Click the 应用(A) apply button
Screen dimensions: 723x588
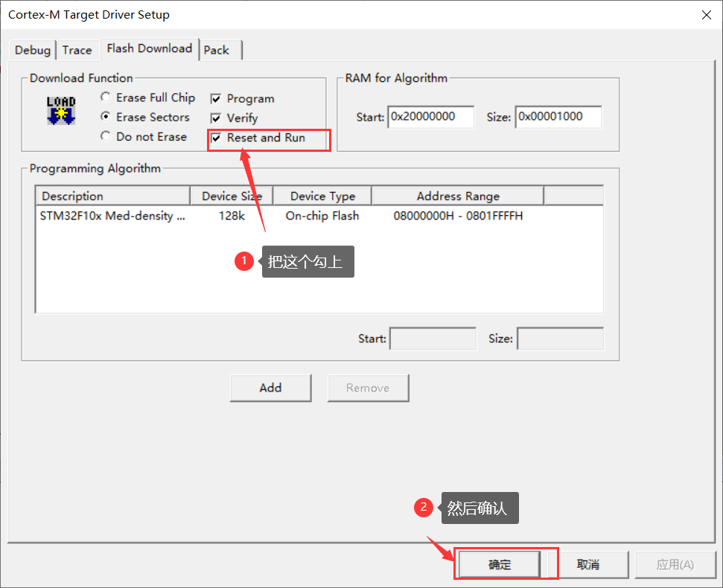coord(675,564)
